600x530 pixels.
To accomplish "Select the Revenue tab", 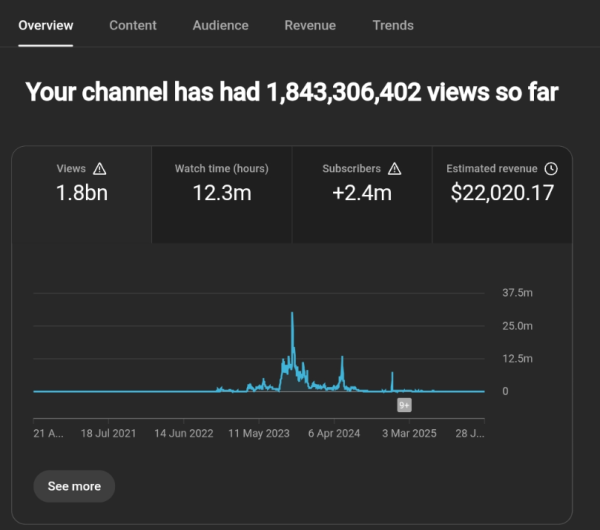I will tap(310, 25).
